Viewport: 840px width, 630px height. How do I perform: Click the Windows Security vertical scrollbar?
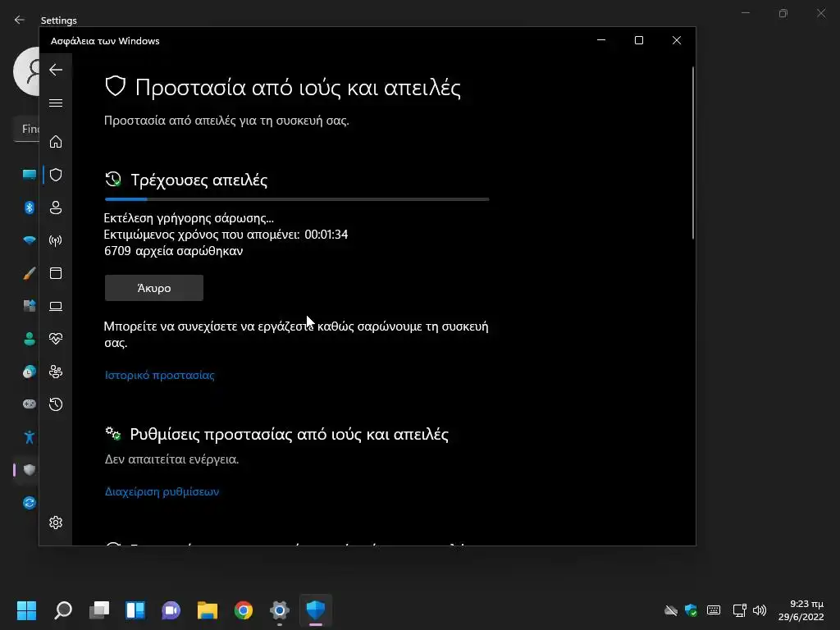tap(692, 153)
